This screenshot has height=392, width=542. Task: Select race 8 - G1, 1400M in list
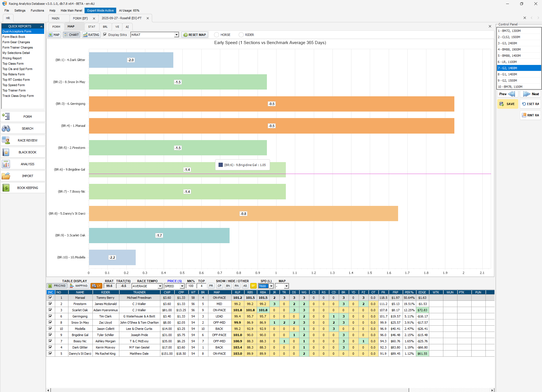pos(519,74)
